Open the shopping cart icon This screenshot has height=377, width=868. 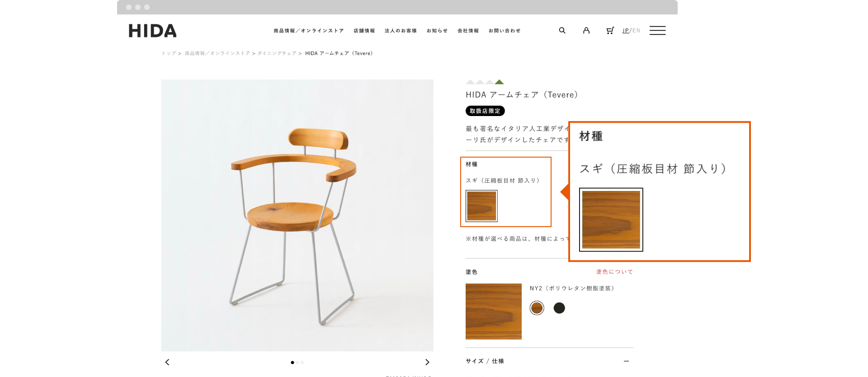click(610, 30)
